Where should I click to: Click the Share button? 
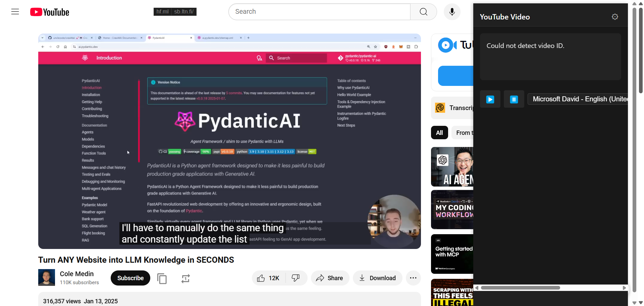click(x=330, y=278)
